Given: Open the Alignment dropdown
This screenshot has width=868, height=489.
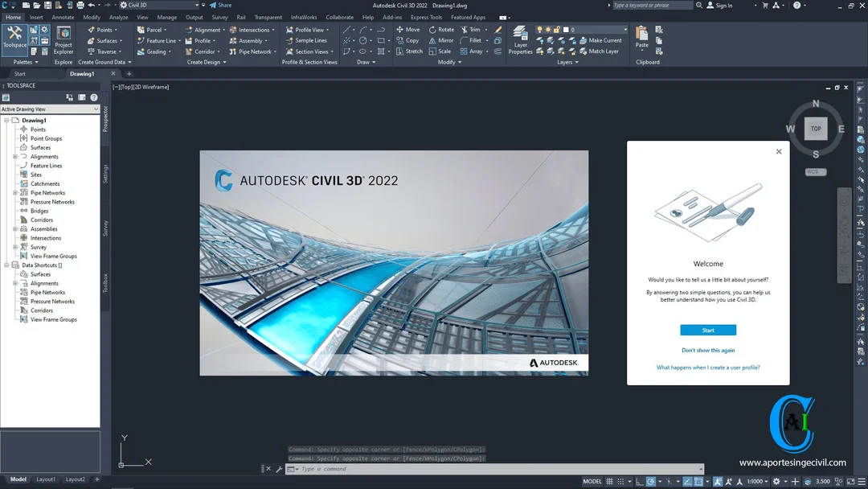Looking at the screenshot, I should coord(223,30).
